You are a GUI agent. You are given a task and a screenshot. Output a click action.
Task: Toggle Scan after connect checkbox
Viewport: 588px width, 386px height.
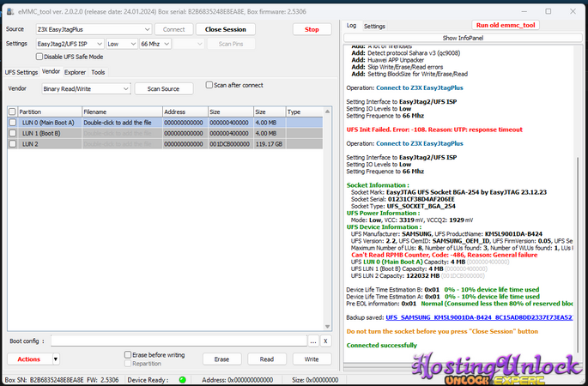point(210,85)
